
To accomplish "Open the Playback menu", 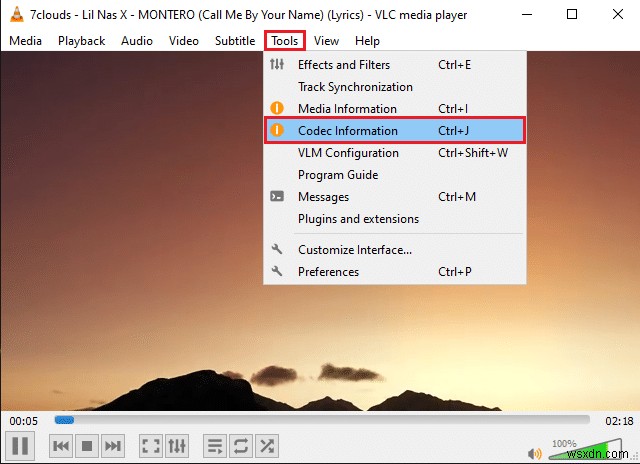I will click(x=82, y=41).
